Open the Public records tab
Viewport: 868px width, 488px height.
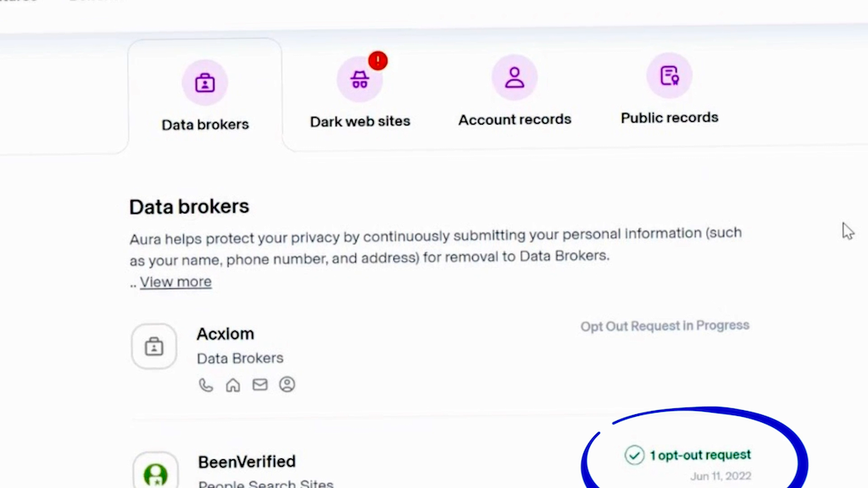(670, 118)
